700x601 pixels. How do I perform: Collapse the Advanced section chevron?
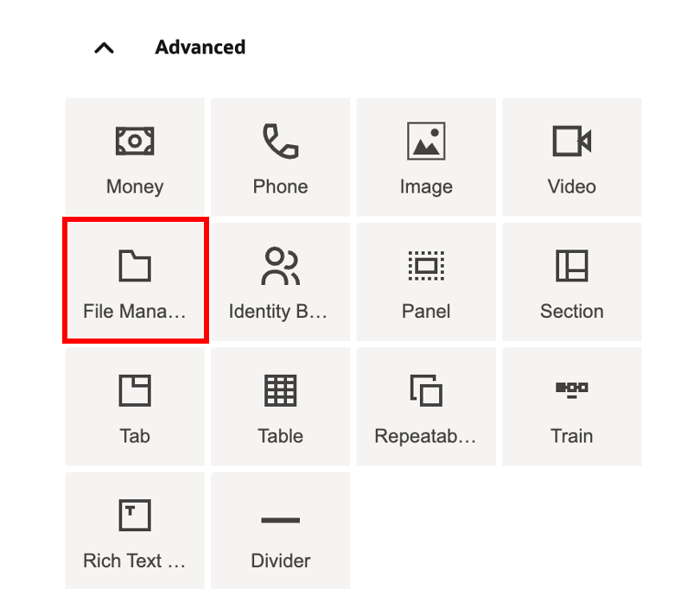click(104, 47)
